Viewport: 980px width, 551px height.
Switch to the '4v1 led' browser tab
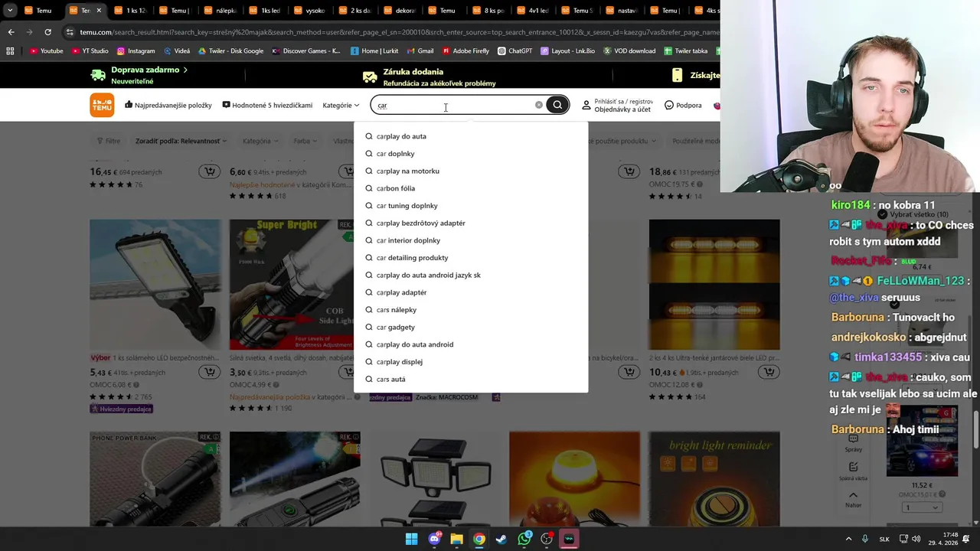pyautogui.click(x=532, y=11)
